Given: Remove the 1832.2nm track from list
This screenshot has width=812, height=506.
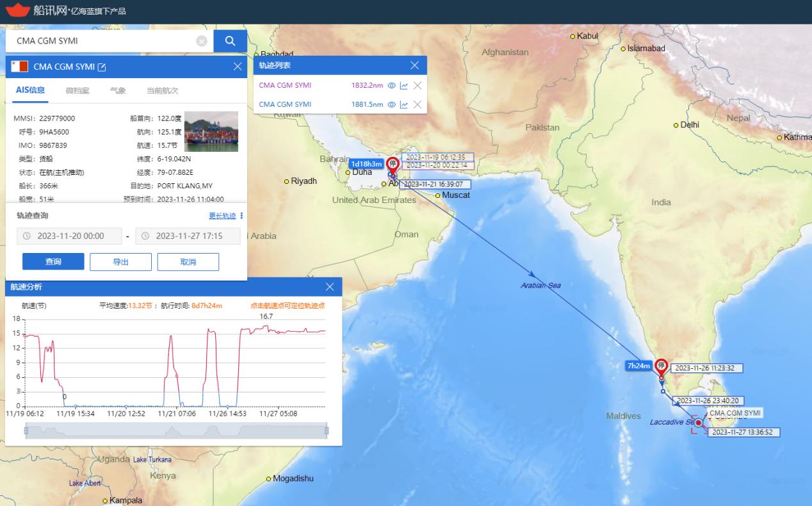Looking at the screenshot, I should (418, 85).
